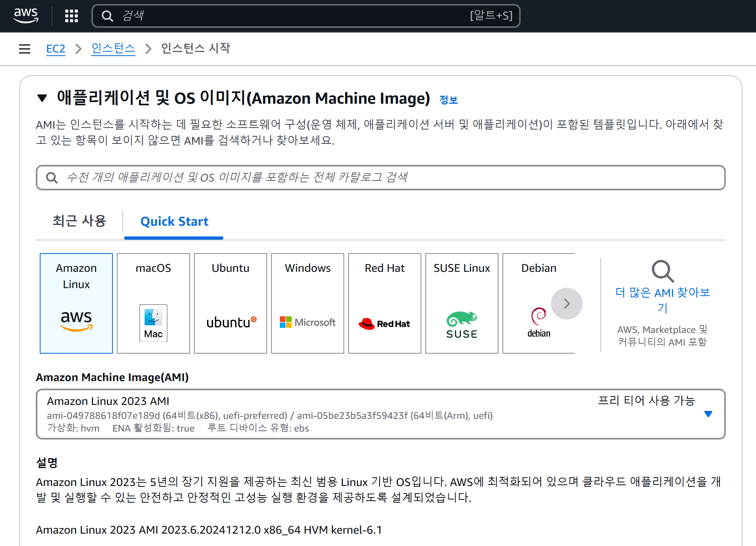Open the Amazon Linux 2023 AMI dropdown
This screenshot has height=546, width=756.
click(381, 414)
